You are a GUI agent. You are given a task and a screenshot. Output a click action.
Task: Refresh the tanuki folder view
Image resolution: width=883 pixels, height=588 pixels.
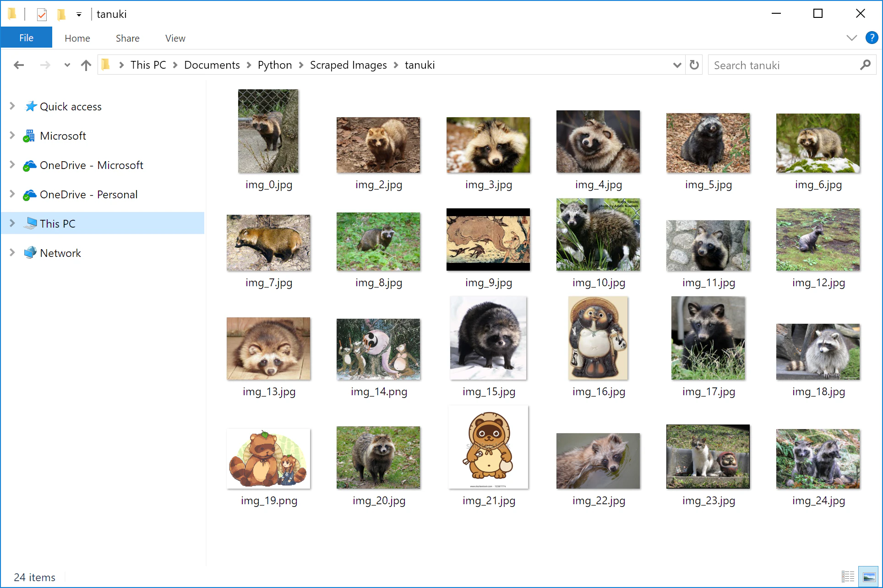[694, 65]
